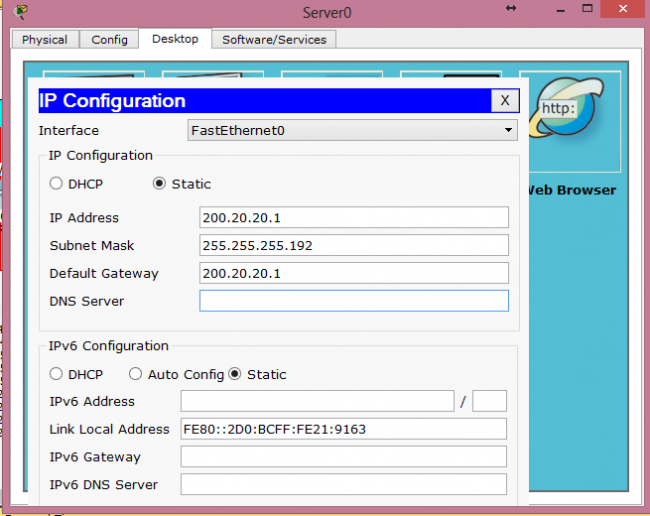Select DHCP under IPv6 Configuration
The width and height of the screenshot is (650, 516).
point(57,374)
